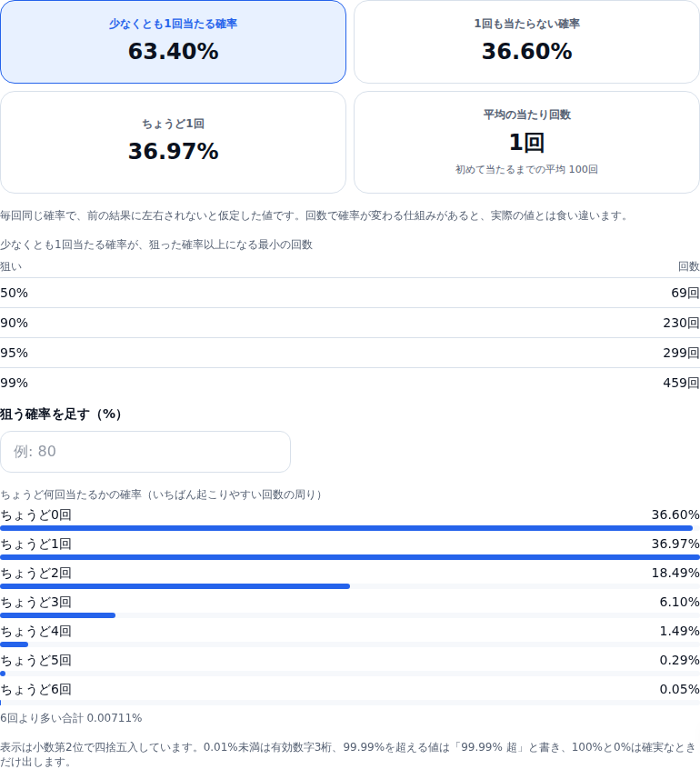Click the 6.10% value for ちょうど3回
The width and height of the screenshot is (700, 769).
pos(679,602)
